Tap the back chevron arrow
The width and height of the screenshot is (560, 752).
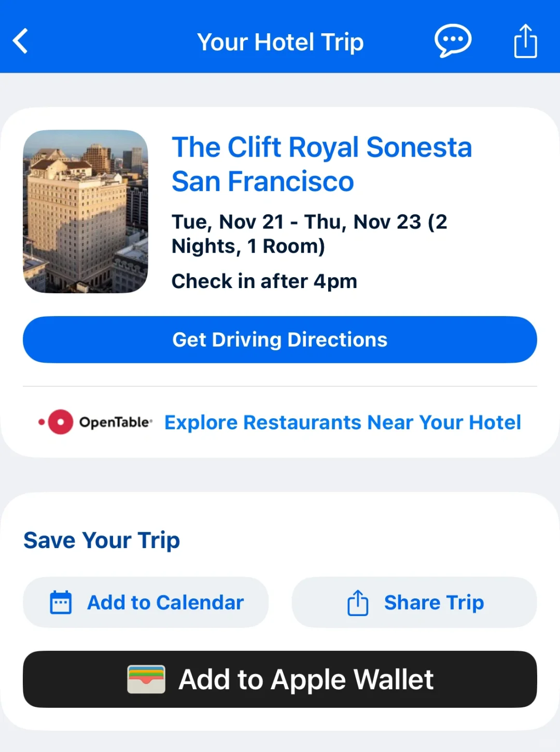[x=21, y=42]
